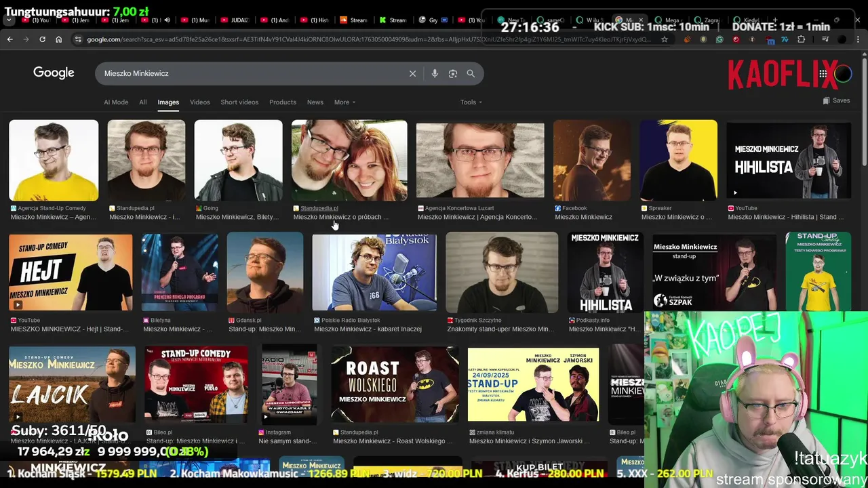Open the browser home page

tap(58, 39)
